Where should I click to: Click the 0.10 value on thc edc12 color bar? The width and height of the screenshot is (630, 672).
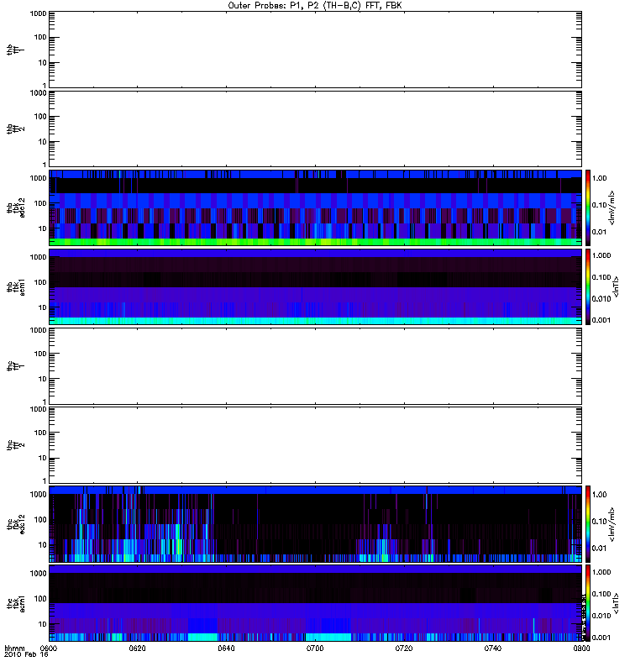point(599,522)
